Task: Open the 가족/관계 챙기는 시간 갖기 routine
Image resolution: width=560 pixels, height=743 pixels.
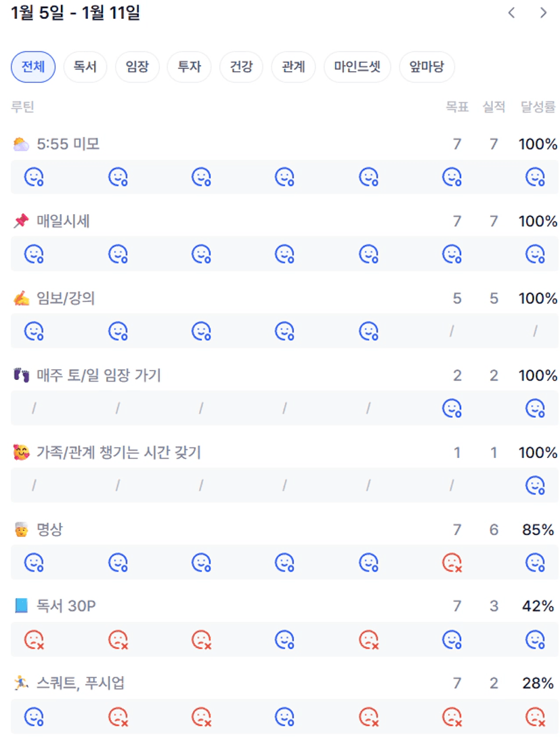Action: pos(119,452)
